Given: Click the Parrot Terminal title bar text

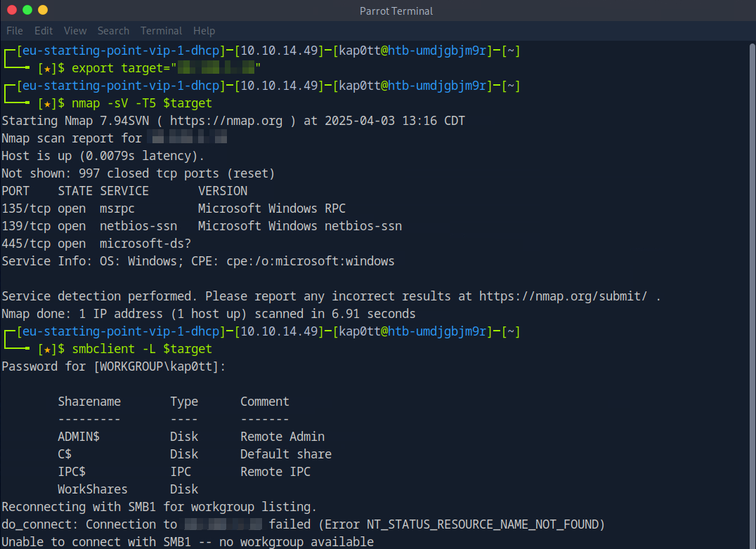Looking at the screenshot, I should click(x=396, y=11).
